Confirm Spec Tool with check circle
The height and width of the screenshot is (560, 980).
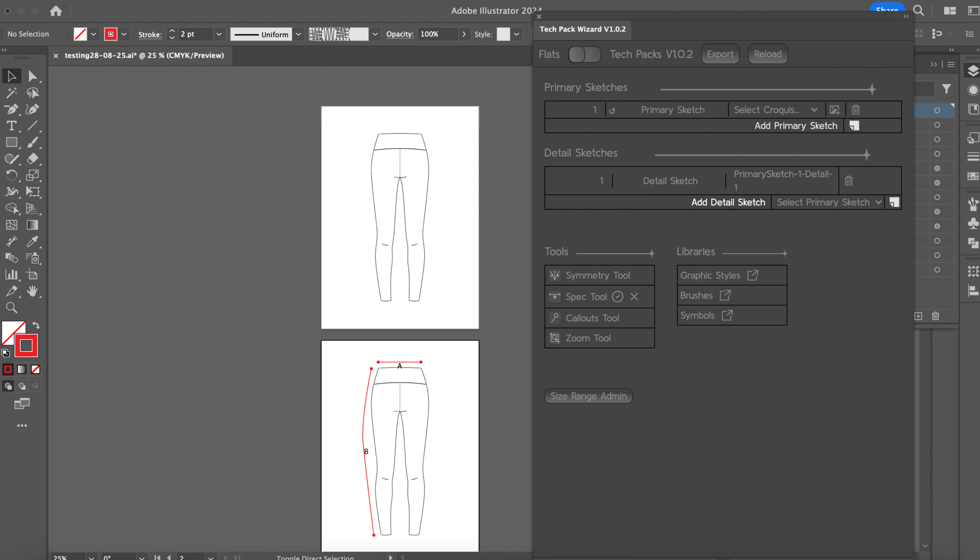[x=618, y=296]
